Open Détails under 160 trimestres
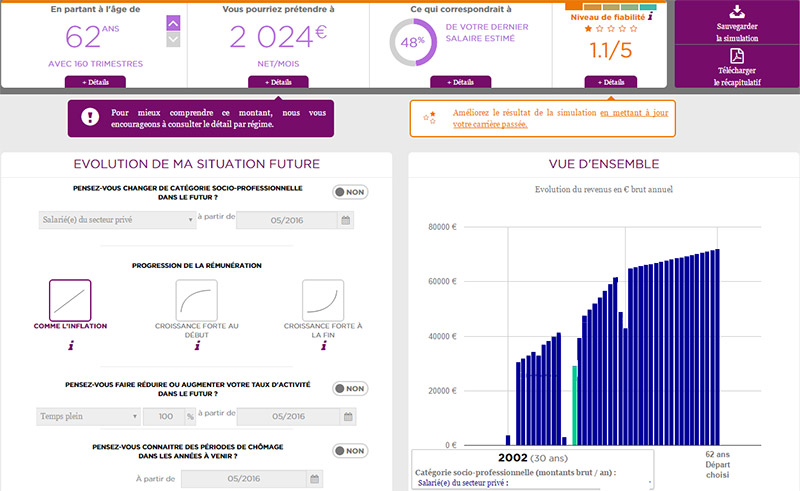 click(x=95, y=82)
